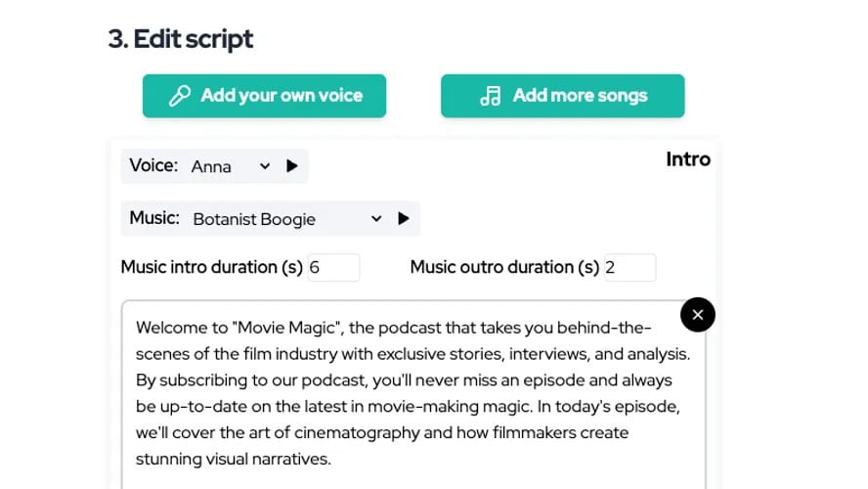The width and height of the screenshot is (868, 489).
Task: Play preview of Botanist Boogie music
Action: click(x=404, y=219)
